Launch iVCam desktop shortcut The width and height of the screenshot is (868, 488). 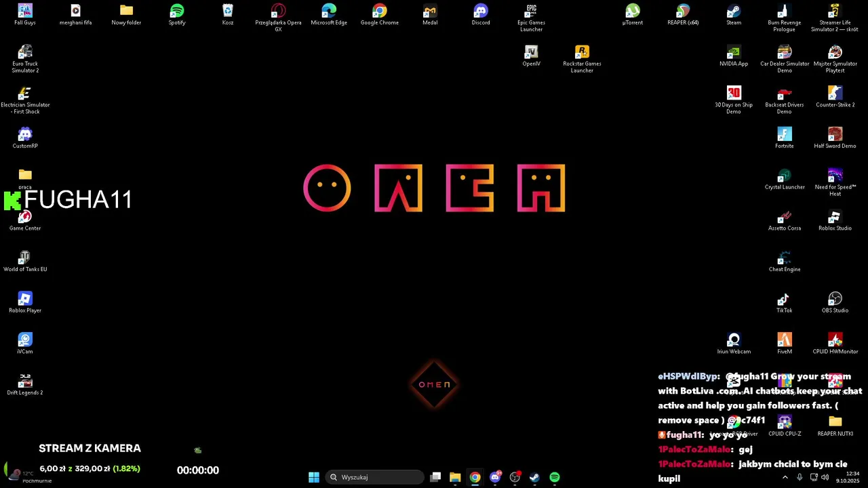coord(25,344)
